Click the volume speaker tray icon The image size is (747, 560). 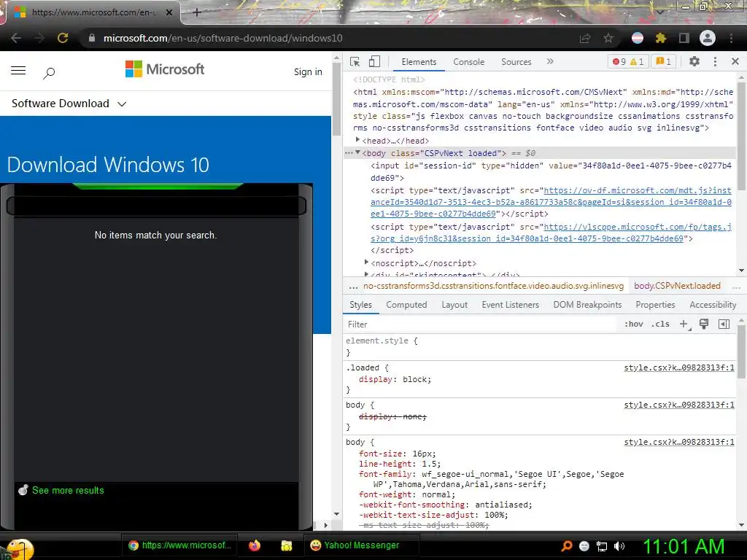click(x=619, y=546)
